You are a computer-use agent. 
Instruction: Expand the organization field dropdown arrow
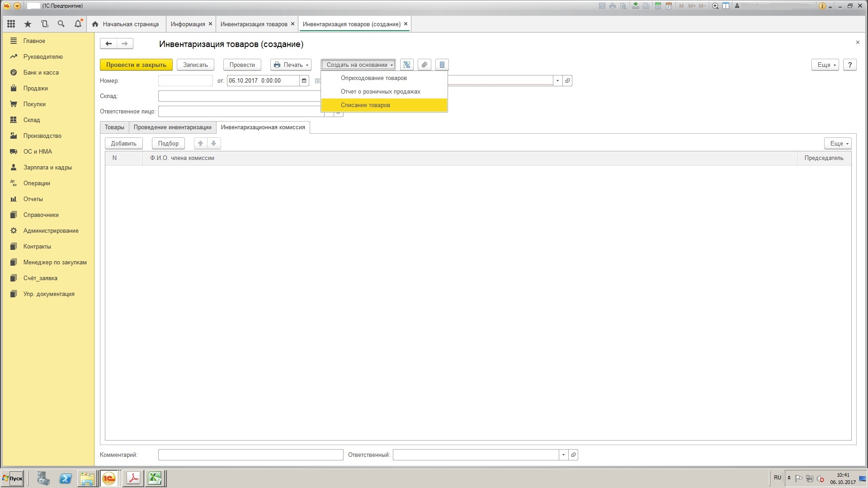557,80
